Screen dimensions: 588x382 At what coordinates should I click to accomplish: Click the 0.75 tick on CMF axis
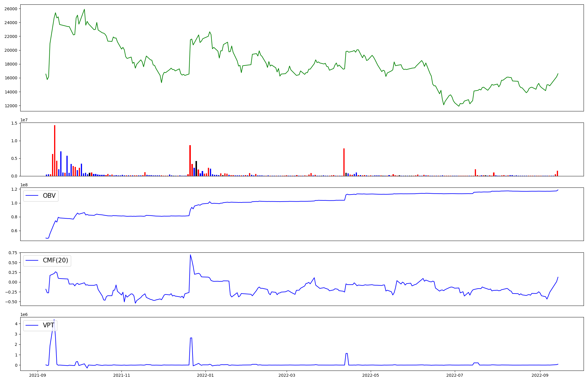click(13, 253)
